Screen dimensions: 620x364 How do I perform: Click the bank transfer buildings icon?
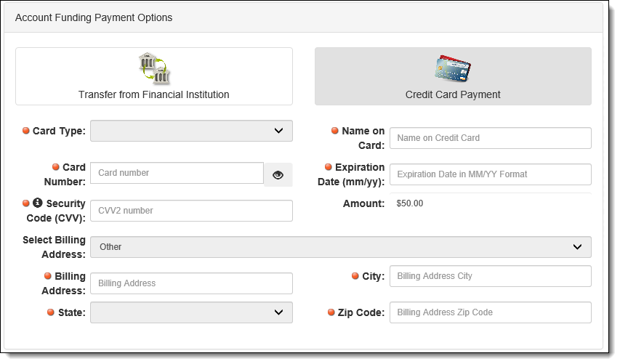pyautogui.click(x=154, y=68)
